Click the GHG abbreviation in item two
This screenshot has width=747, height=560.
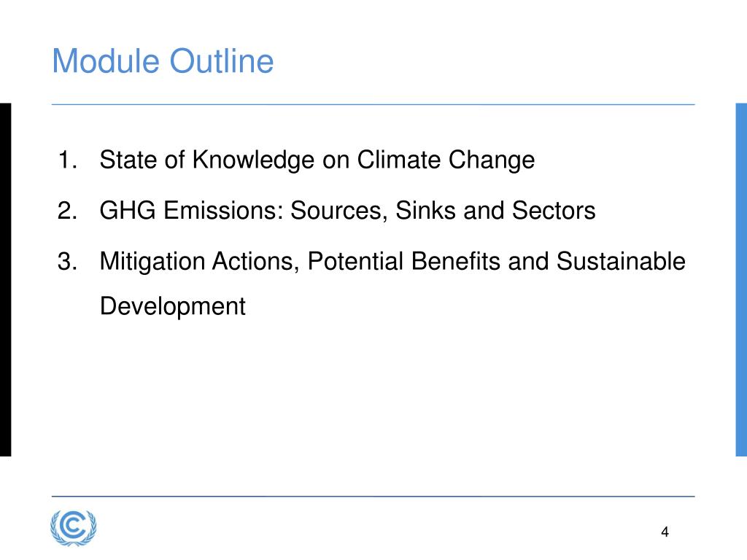(x=128, y=211)
